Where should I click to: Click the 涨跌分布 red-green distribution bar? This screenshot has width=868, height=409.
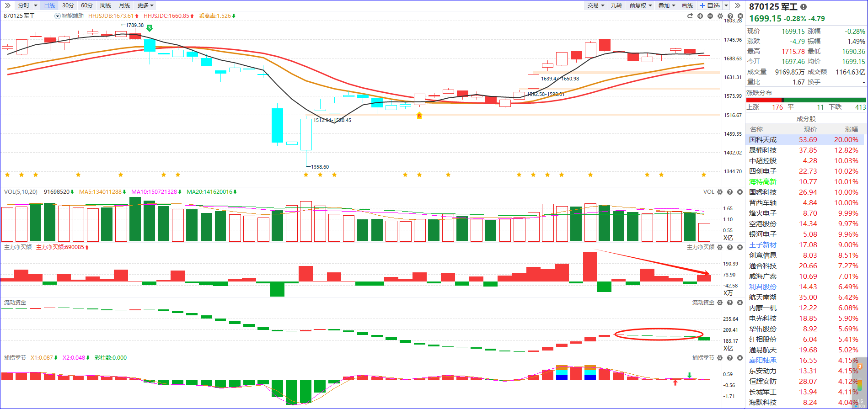806,100
